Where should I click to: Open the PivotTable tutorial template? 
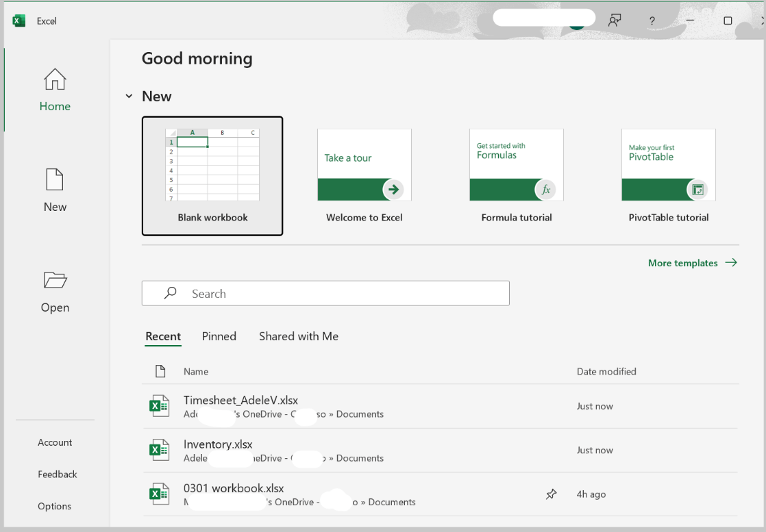[668, 176]
